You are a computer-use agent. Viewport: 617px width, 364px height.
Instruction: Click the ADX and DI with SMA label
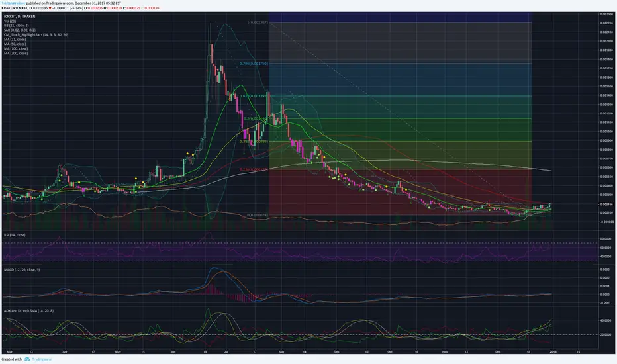[28, 311]
